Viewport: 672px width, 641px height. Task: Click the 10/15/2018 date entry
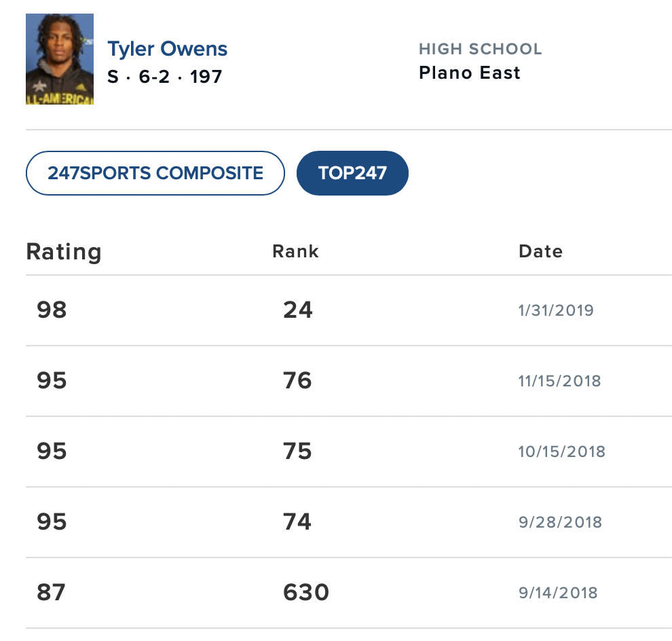point(562,452)
